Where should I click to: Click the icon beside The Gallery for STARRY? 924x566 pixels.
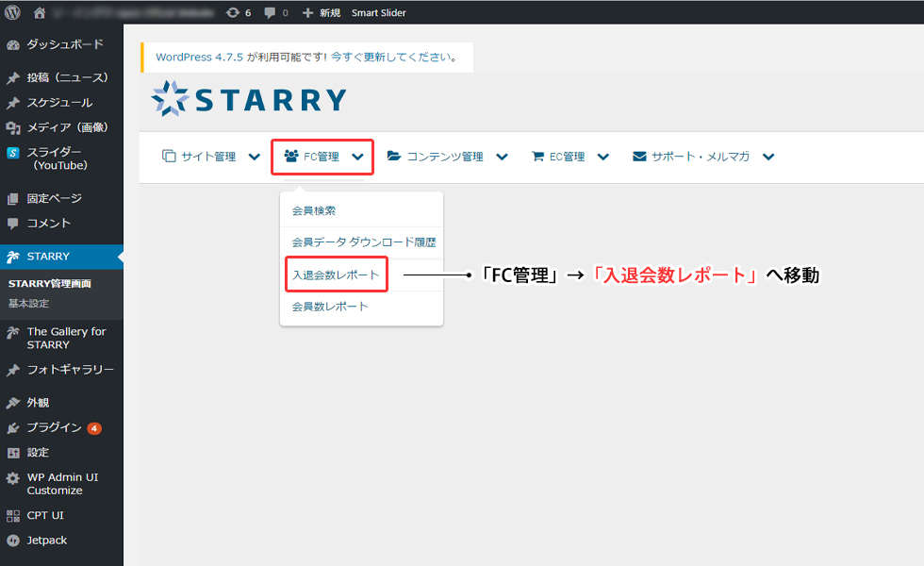coord(13,332)
